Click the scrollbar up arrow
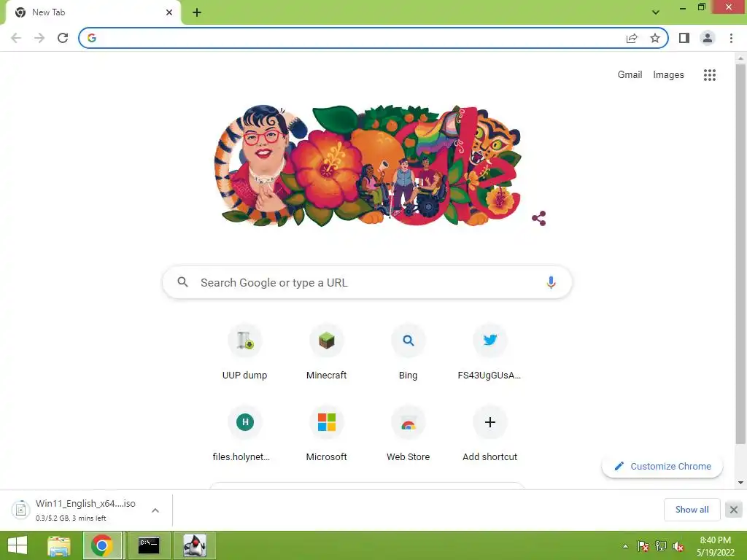747x560 pixels. 740,58
